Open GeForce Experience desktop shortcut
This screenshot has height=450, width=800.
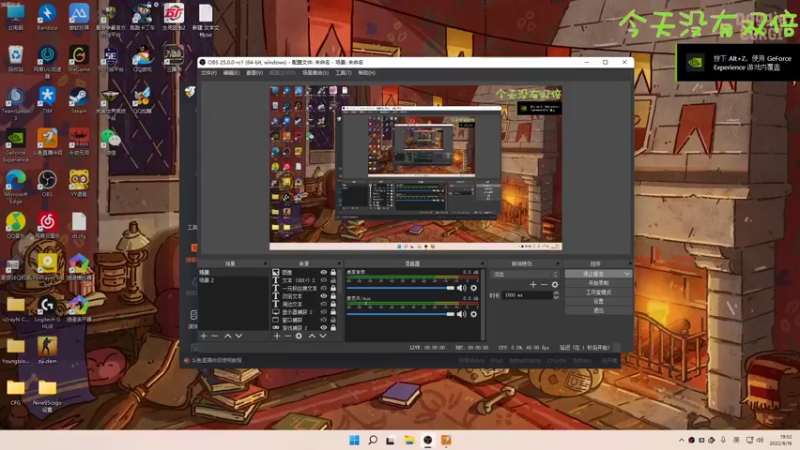pyautogui.click(x=15, y=145)
